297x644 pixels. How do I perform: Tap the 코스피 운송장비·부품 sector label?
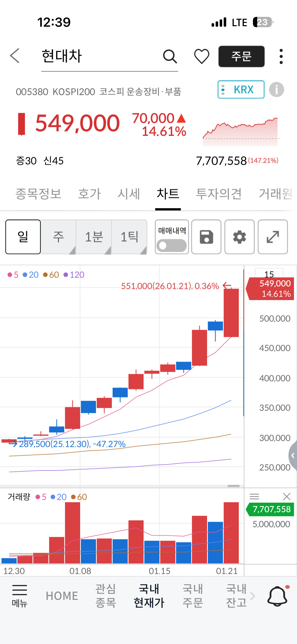[x=140, y=92]
